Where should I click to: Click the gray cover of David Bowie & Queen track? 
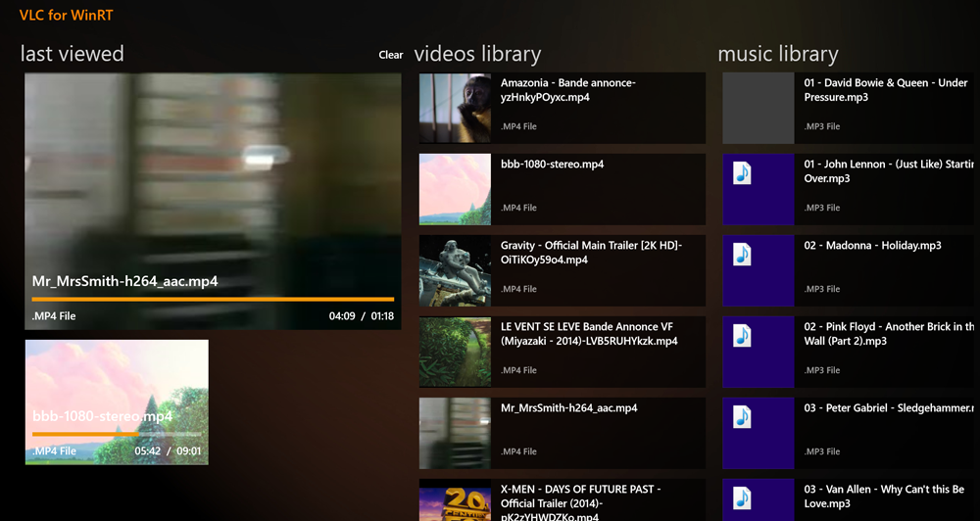759,108
